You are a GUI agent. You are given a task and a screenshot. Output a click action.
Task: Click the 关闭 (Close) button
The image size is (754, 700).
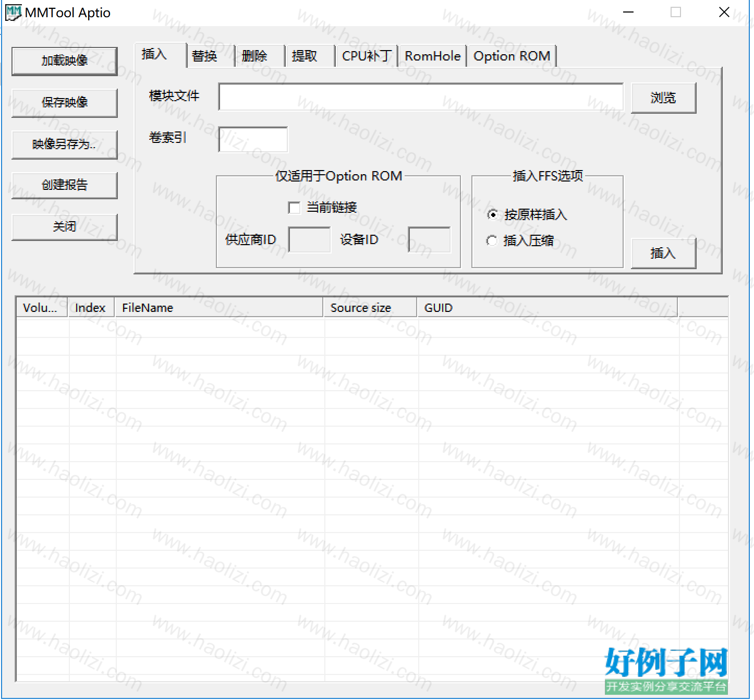click(x=65, y=227)
